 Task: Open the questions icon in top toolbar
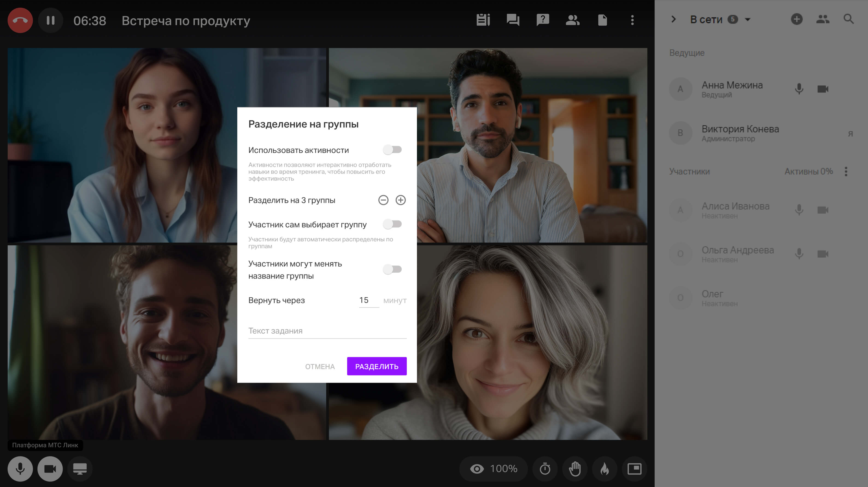click(x=542, y=20)
